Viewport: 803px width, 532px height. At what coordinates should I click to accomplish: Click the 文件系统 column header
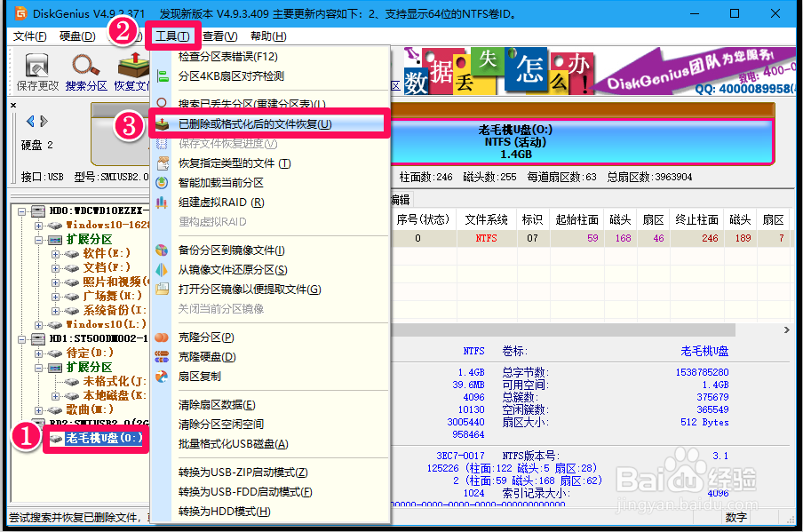click(486, 219)
